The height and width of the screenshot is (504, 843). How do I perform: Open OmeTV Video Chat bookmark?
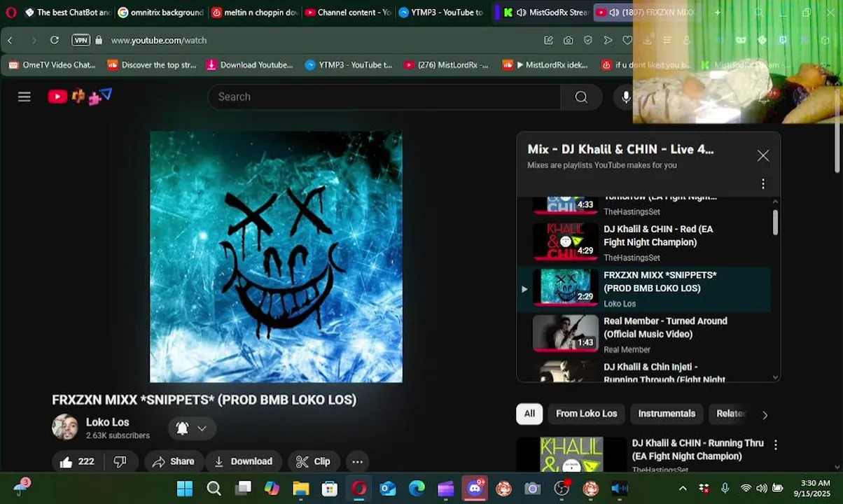tap(52, 64)
